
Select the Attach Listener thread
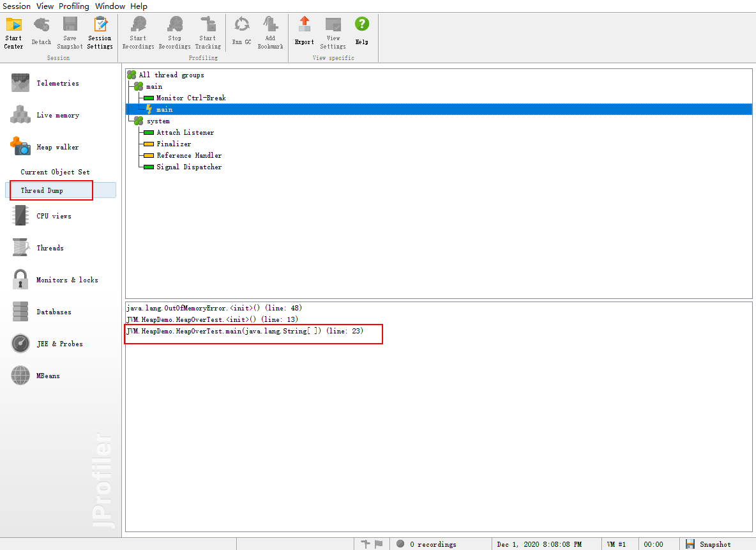(185, 133)
